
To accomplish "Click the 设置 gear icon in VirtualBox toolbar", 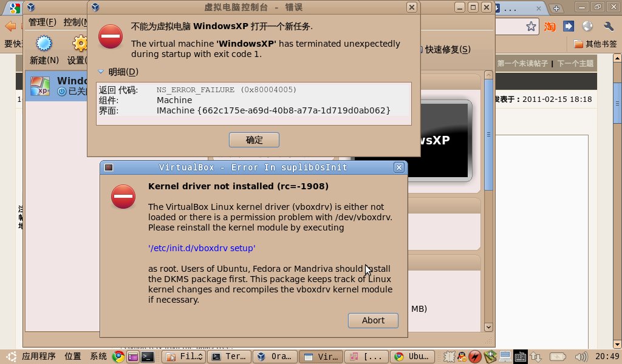I will pos(80,44).
